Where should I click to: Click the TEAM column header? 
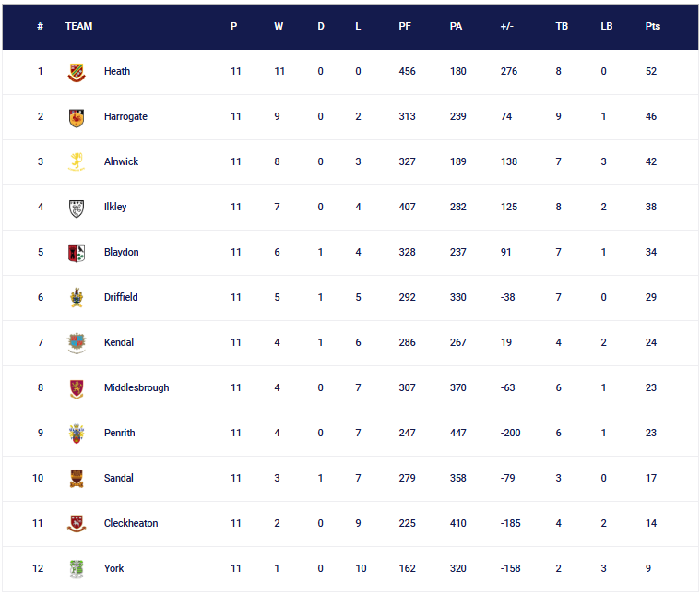point(79,26)
